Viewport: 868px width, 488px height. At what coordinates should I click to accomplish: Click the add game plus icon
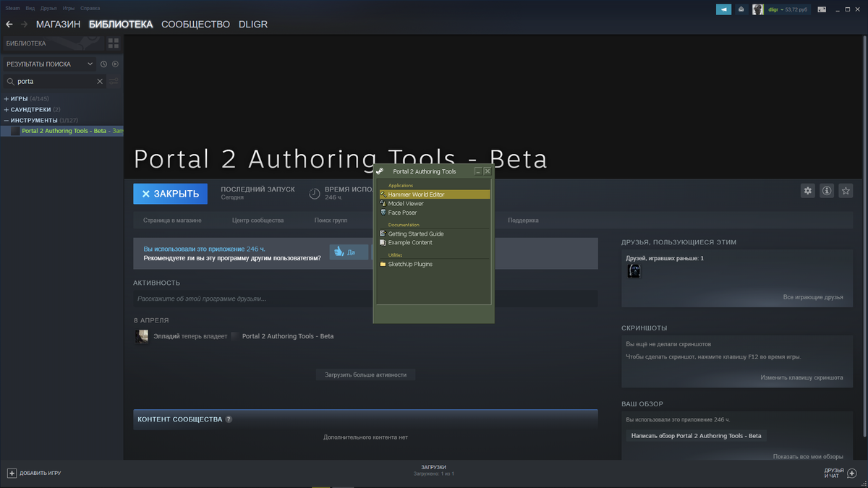coord(12,473)
